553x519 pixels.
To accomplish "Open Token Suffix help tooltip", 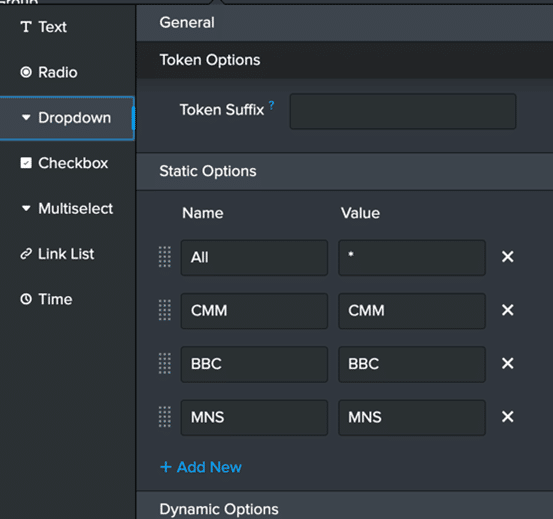I will pyautogui.click(x=272, y=105).
